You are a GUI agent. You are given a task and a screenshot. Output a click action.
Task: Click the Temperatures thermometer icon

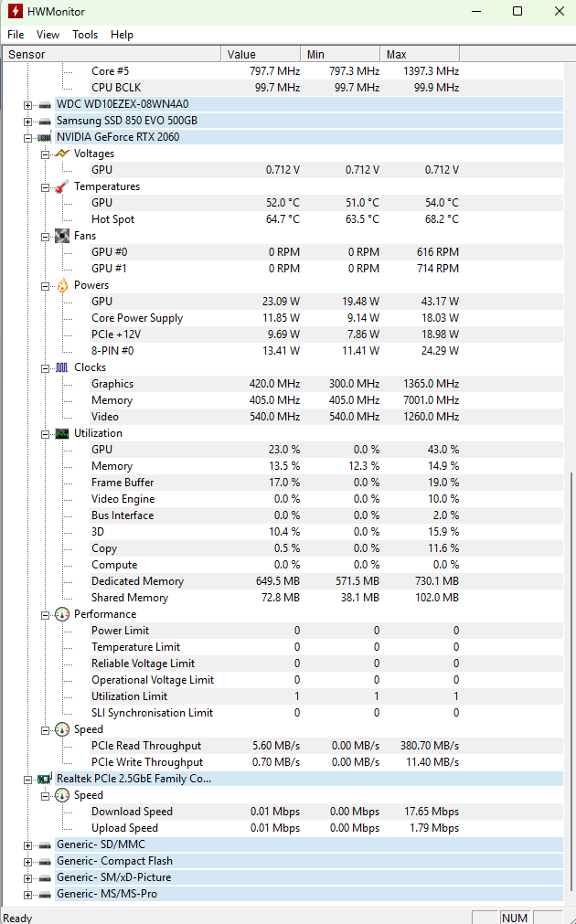[x=62, y=186]
